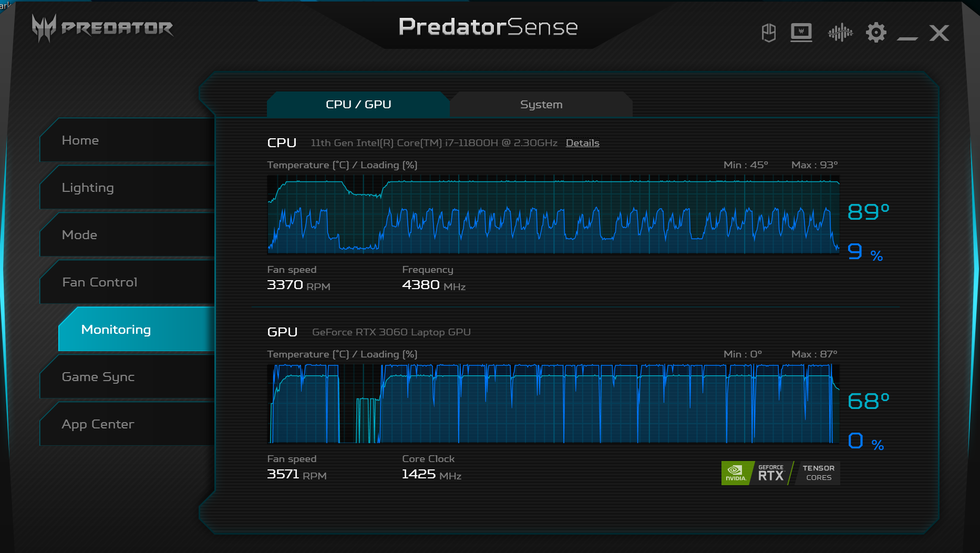
Task: Close the PredatorSense window
Action: pos(939,33)
